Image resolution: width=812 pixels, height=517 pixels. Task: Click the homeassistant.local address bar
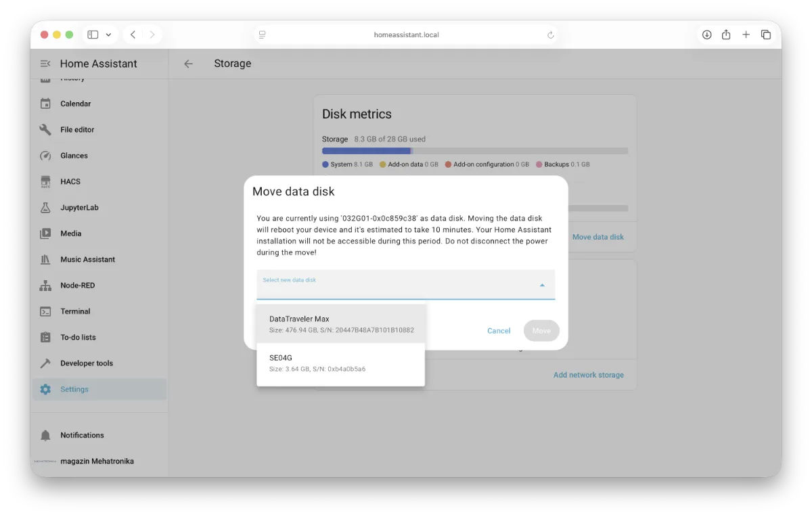406,35
